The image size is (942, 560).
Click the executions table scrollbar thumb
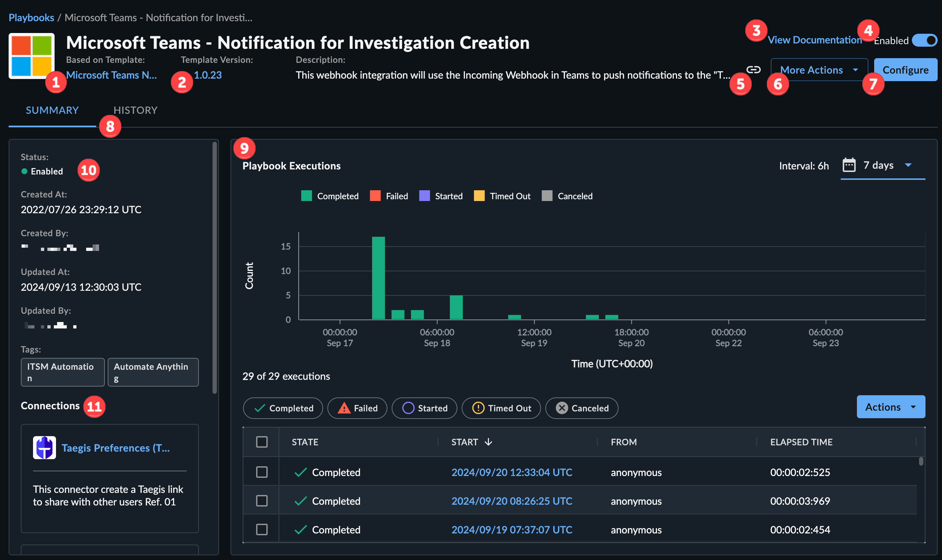[x=921, y=461]
